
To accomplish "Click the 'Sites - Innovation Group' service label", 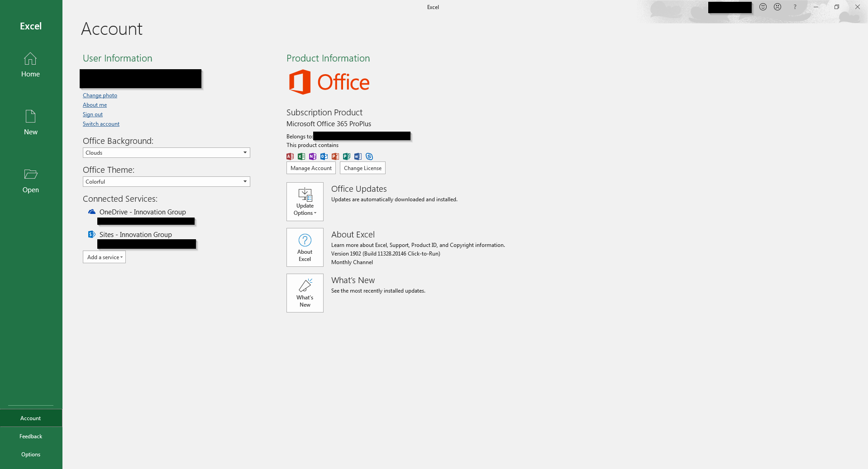I will (x=136, y=235).
